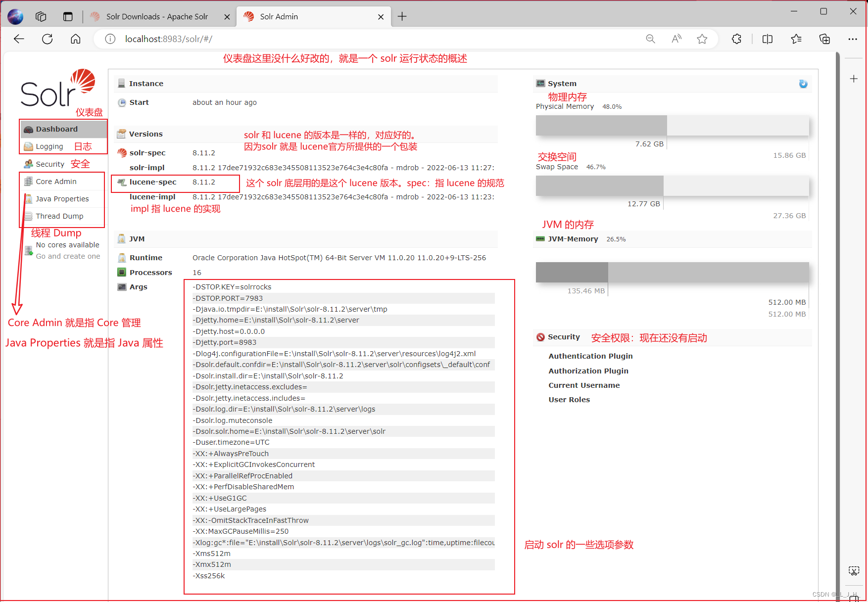This screenshot has height=602, width=868.
Task: Open the browser profile avatar
Action: (15, 17)
